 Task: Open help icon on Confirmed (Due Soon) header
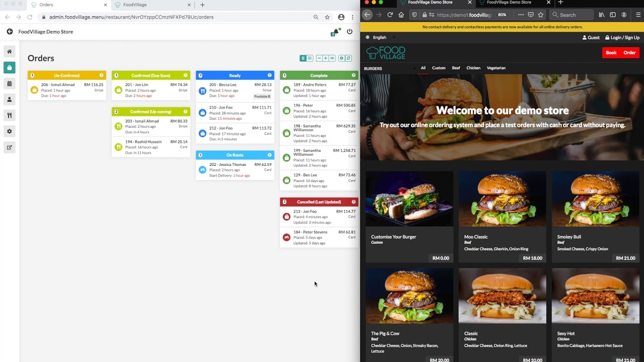click(x=185, y=75)
